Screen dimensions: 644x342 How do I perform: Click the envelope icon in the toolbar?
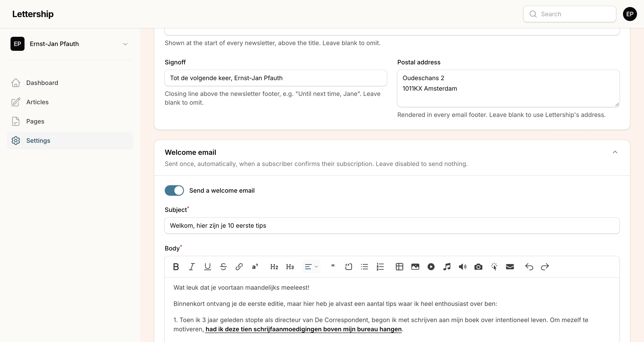pos(510,266)
